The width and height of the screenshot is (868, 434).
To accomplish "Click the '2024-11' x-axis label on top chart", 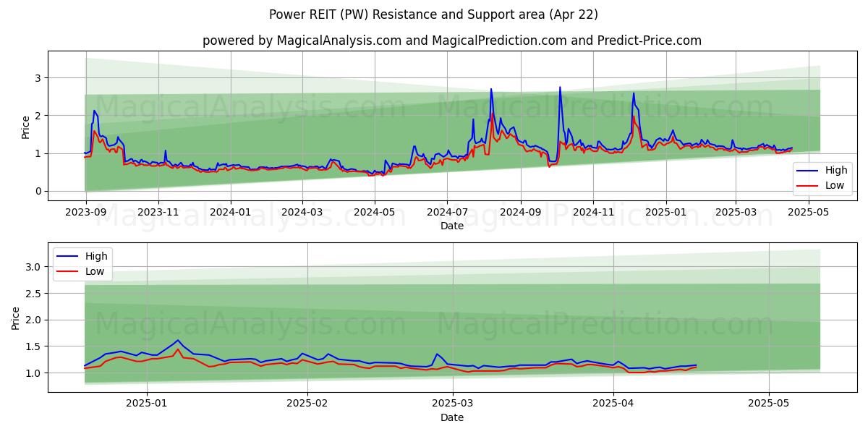I will (592, 213).
